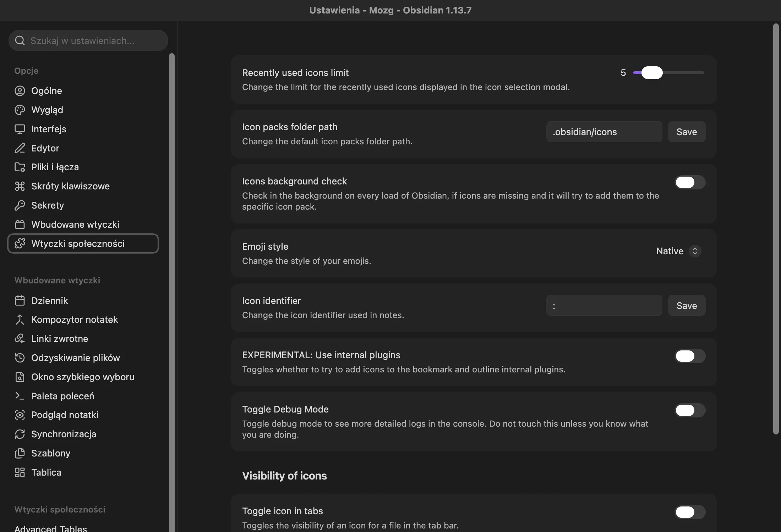Viewport: 781px width, 532px height.
Task: Enable Toggle Debug Mode switch
Action: [690, 410]
